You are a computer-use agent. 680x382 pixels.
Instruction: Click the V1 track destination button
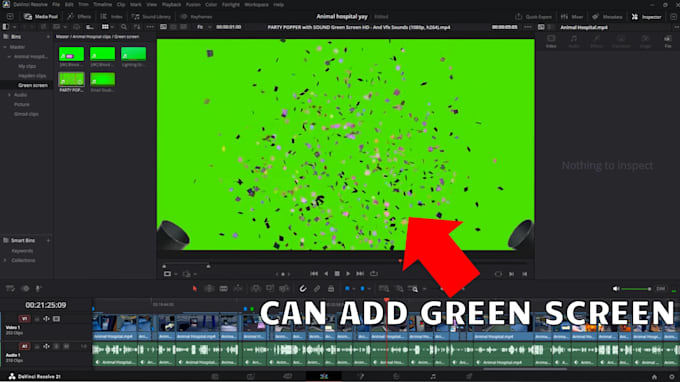coord(24,319)
